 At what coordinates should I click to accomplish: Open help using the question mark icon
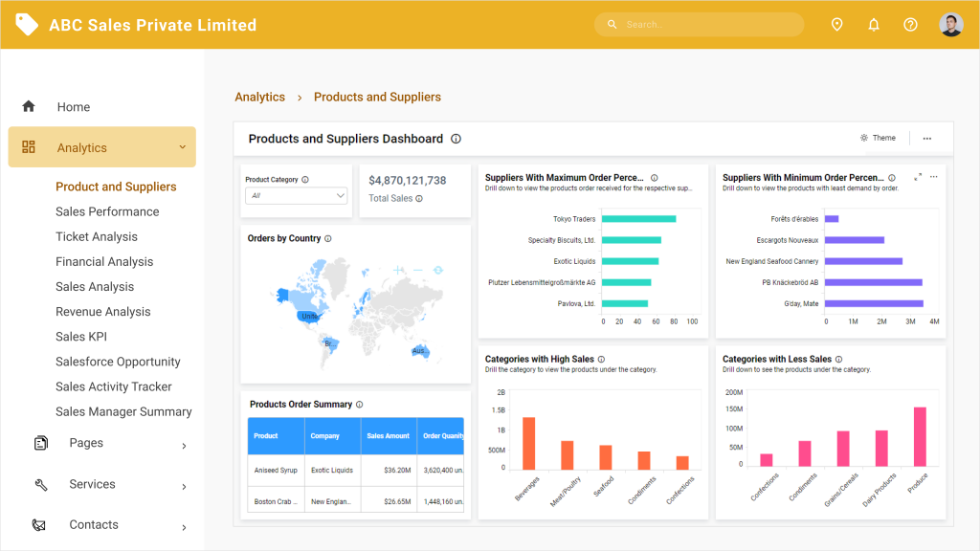point(909,24)
